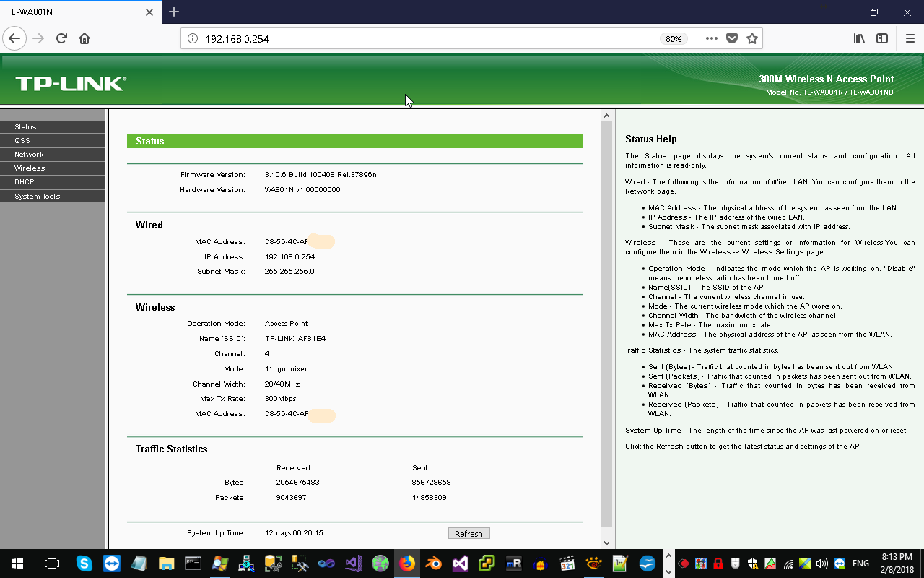Click the red padlock tray icon

(x=718, y=564)
